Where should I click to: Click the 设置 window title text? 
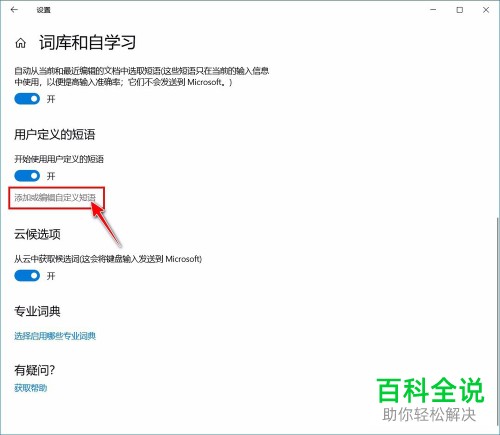tap(43, 10)
